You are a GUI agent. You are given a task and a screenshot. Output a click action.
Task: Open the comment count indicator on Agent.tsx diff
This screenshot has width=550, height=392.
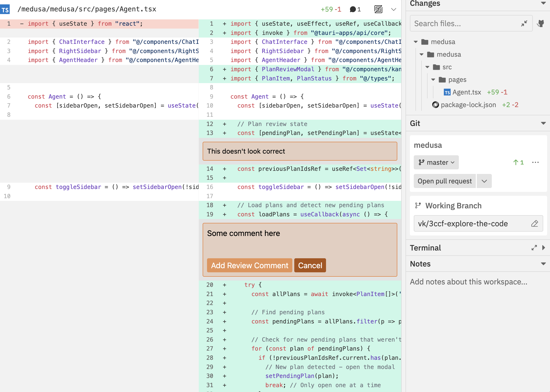pos(355,9)
